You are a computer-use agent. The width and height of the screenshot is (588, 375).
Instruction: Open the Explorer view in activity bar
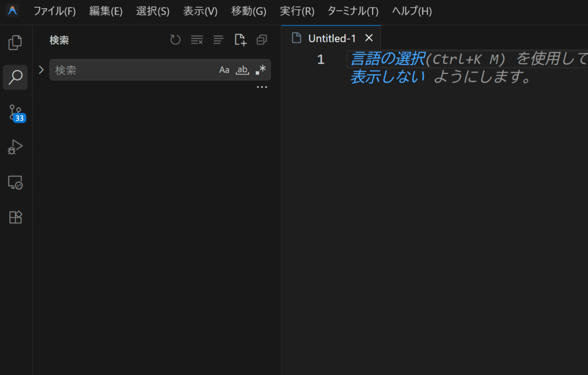[15, 42]
